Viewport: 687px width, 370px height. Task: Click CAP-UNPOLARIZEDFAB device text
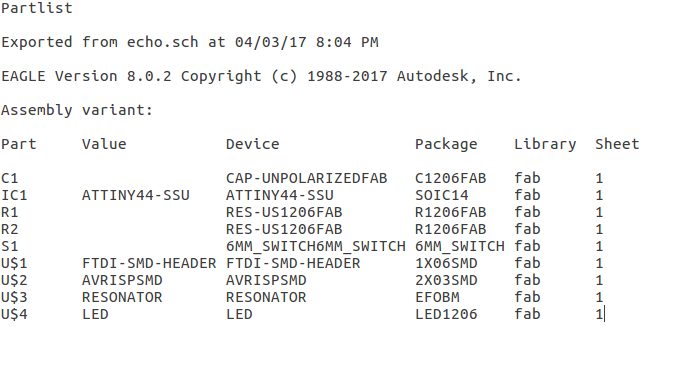click(x=307, y=178)
